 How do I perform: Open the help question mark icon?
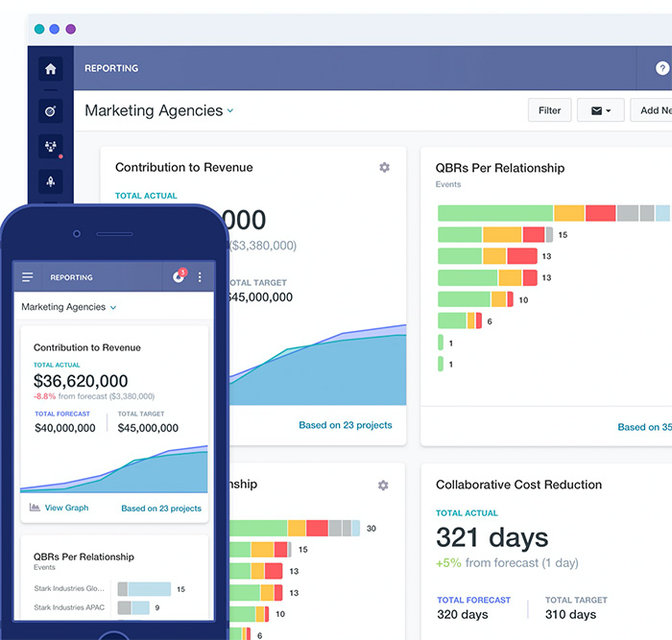click(662, 69)
